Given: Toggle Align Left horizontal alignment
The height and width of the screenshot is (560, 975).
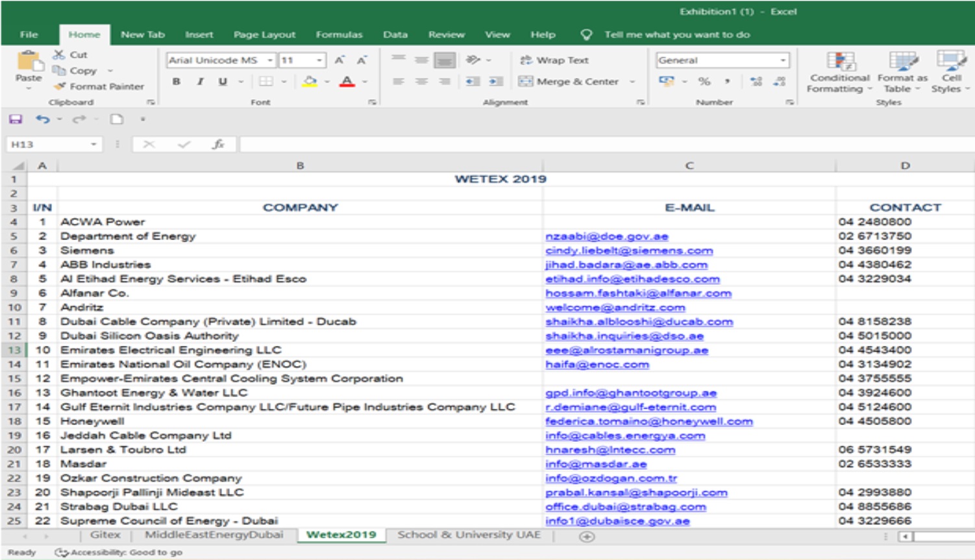Looking at the screenshot, I should [399, 82].
